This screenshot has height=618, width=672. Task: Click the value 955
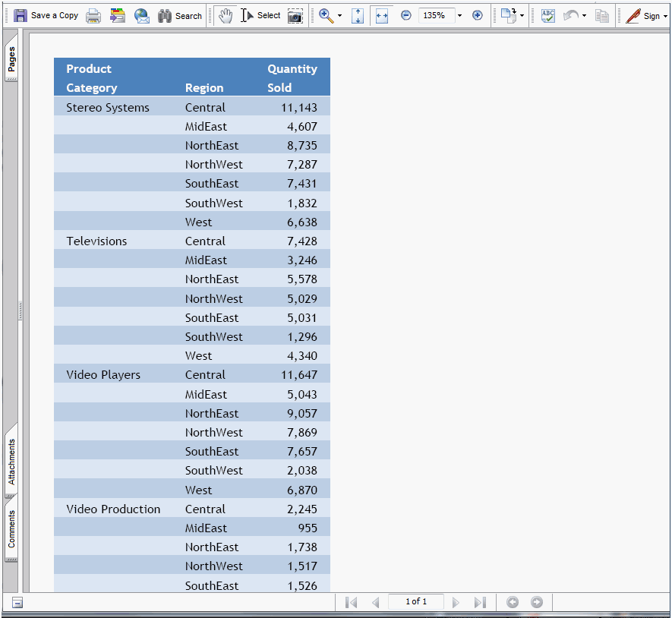point(308,528)
